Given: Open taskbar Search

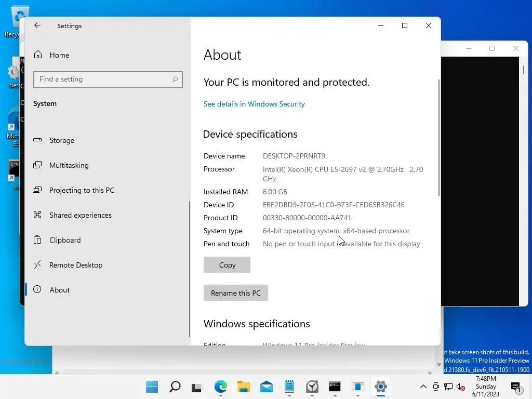Looking at the screenshot, I should click(175, 387).
